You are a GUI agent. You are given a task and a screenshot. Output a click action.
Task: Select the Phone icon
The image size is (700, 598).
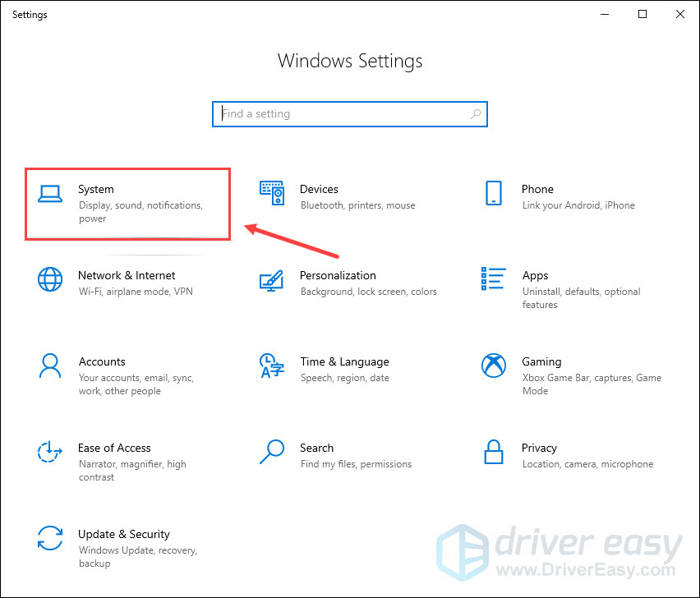click(494, 193)
